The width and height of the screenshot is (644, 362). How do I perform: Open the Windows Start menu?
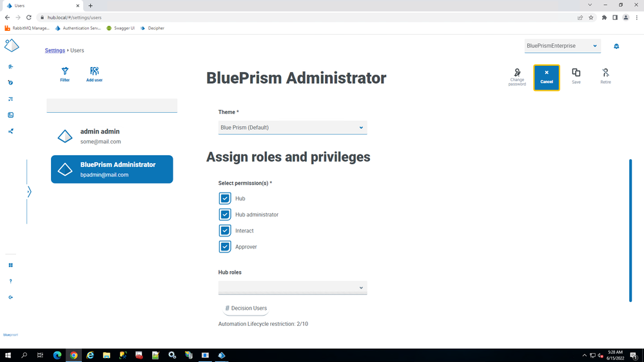pyautogui.click(x=8, y=356)
